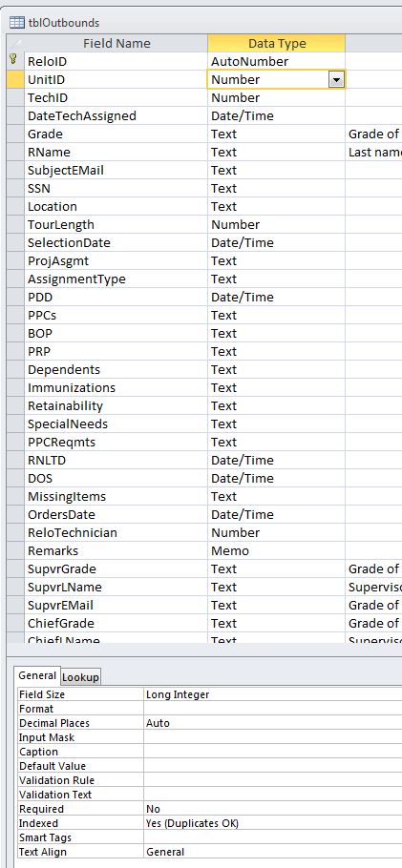
Task: Click the Input Mask property field
Action: pos(272,737)
